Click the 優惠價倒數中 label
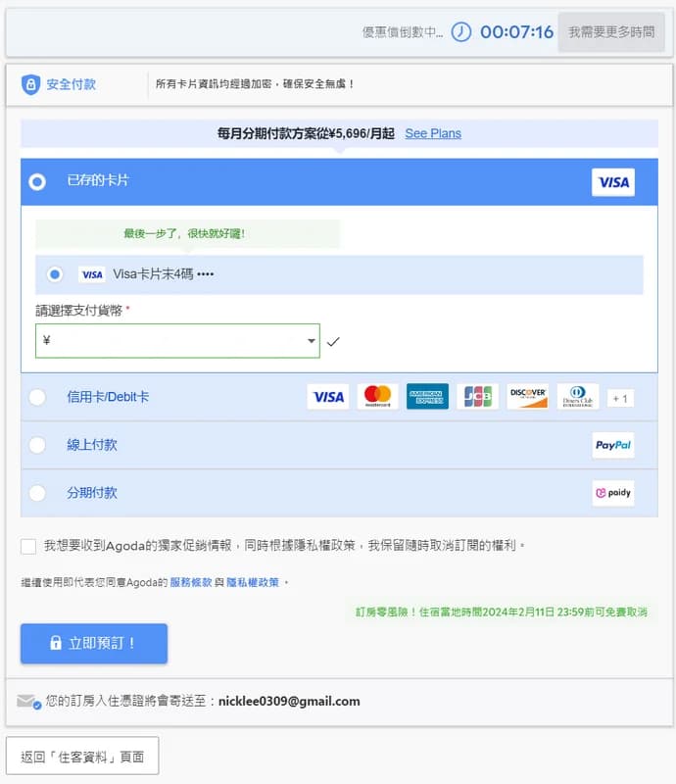676x784 pixels. [x=403, y=32]
